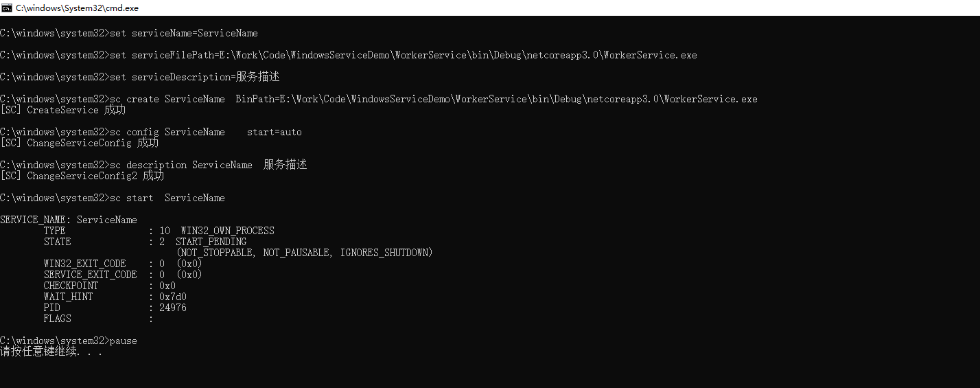Click the "set serviceDescription" command line
This screenshot has height=388, width=980.
point(194,77)
